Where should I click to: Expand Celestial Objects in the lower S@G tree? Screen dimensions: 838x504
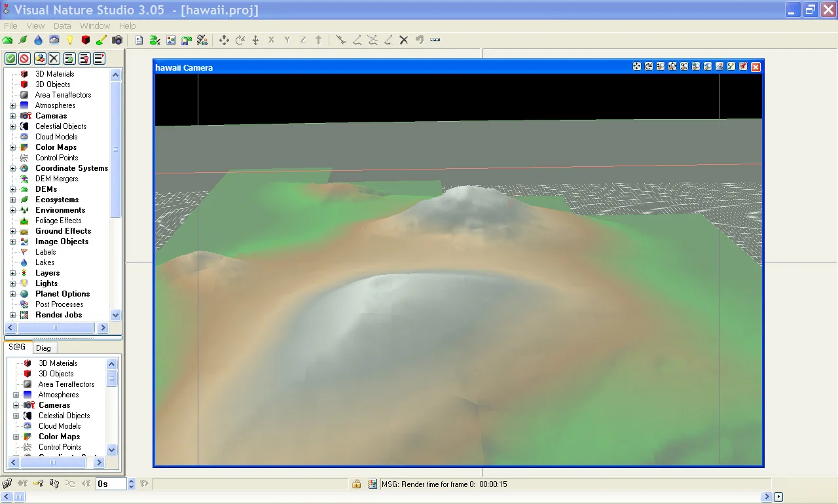(16, 416)
